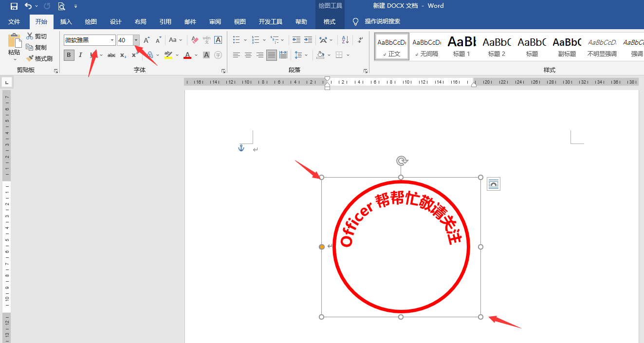The image size is (644, 343).
Task: Undo the last action
Action: pyautogui.click(x=28, y=6)
